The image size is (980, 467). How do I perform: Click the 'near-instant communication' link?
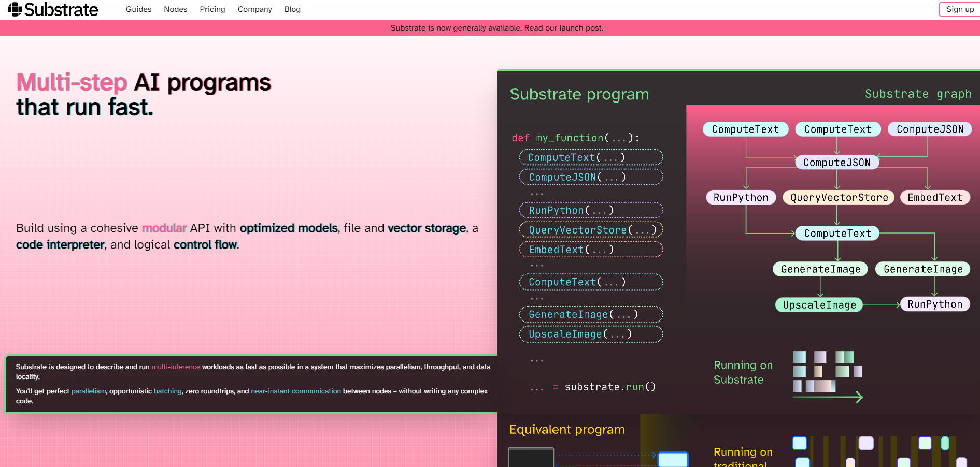point(295,391)
